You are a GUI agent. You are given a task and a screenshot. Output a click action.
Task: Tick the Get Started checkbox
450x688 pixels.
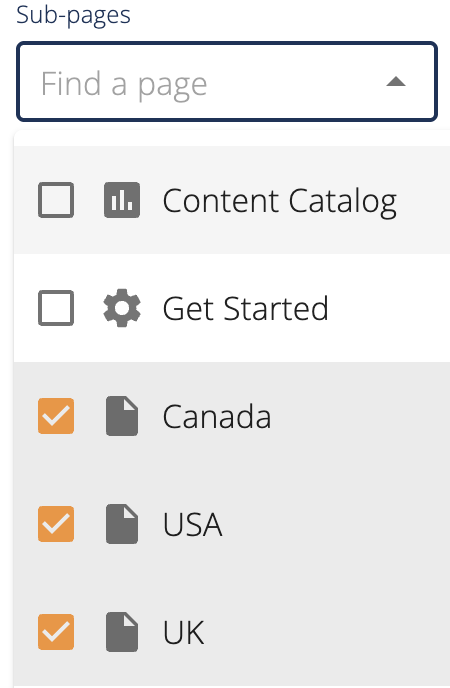pos(56,308)
